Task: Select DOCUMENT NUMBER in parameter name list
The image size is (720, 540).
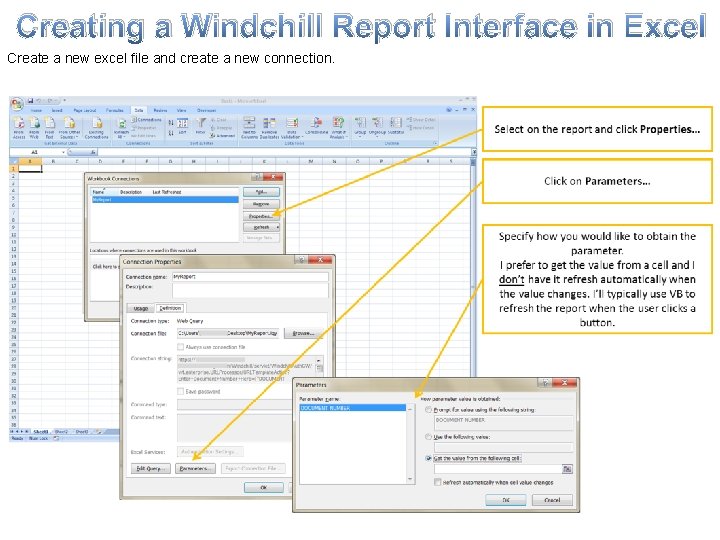Action: point(352,408)
